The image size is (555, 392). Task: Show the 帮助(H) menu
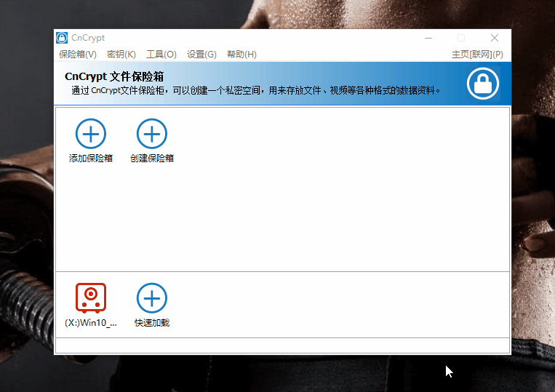click(241, 55)
